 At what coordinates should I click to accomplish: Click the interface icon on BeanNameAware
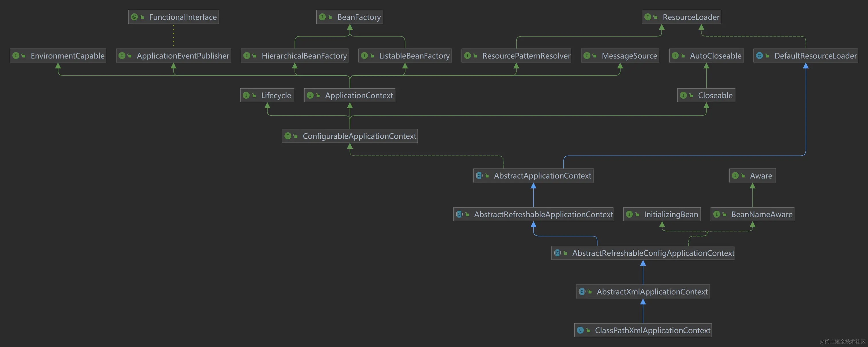716,214
